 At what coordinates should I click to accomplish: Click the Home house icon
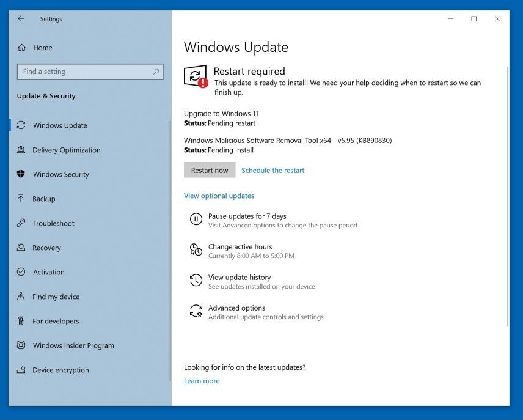(21, 48)
